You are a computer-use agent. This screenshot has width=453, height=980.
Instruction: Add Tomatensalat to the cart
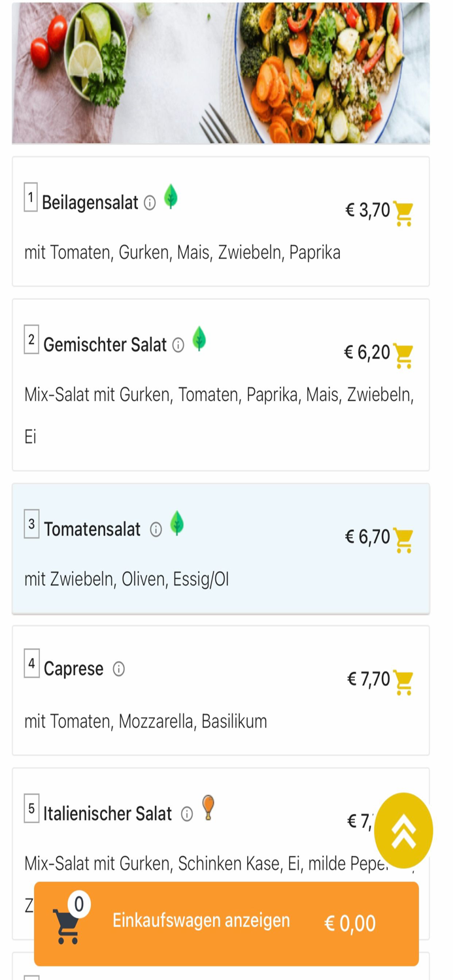(x=404, y=539)
